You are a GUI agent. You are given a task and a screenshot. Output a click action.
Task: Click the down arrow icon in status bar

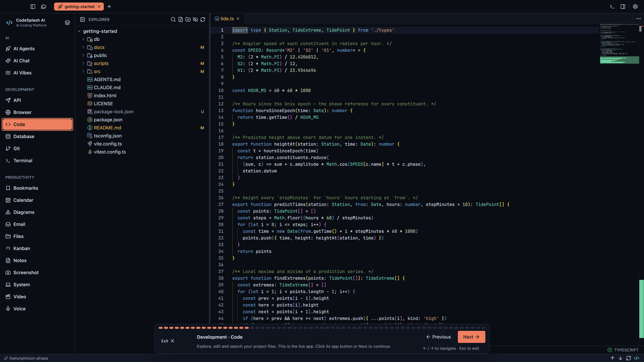point(620,358)
